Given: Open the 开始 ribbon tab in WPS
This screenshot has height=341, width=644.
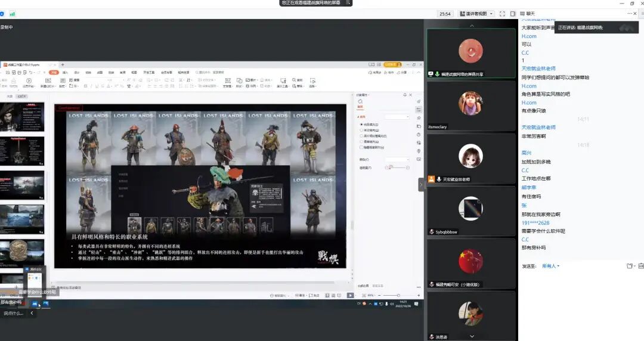Looking at the screenshot, I should click(x=54, y=72).
